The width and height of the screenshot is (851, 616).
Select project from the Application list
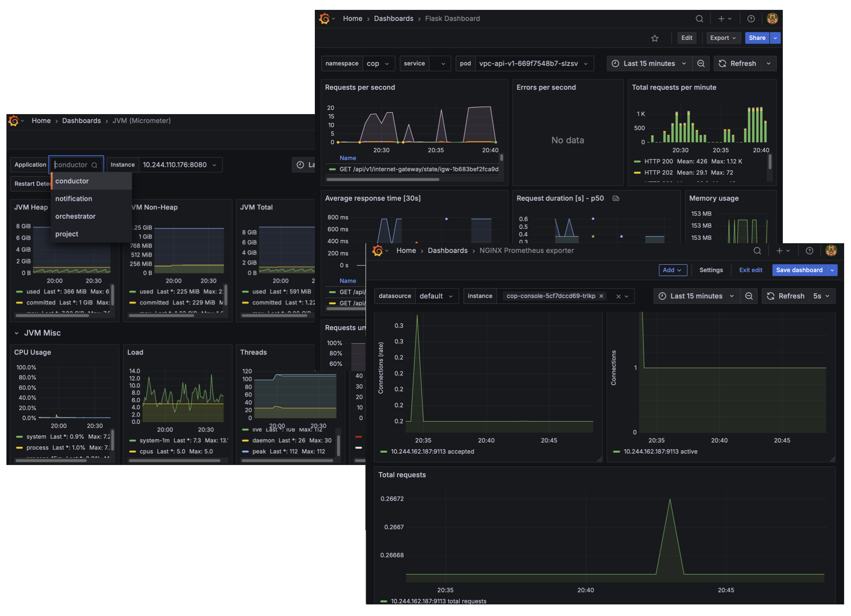click(66, 234)
